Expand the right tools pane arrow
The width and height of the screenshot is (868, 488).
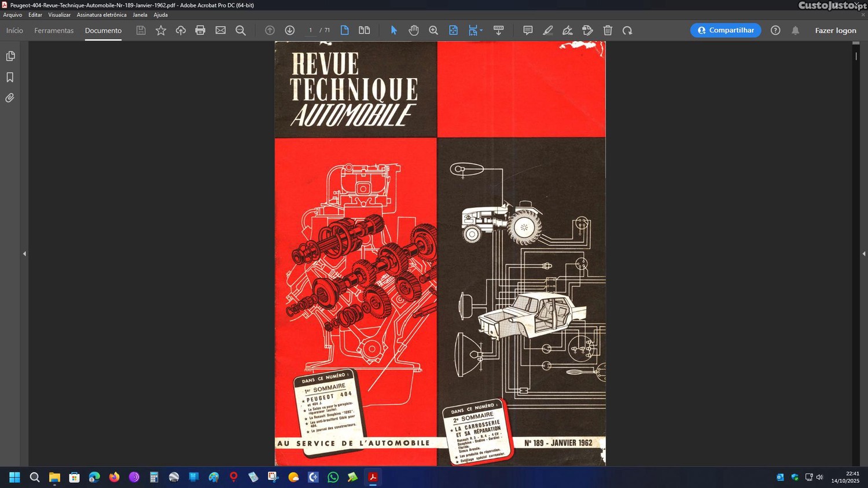click(x=863, y=254)
